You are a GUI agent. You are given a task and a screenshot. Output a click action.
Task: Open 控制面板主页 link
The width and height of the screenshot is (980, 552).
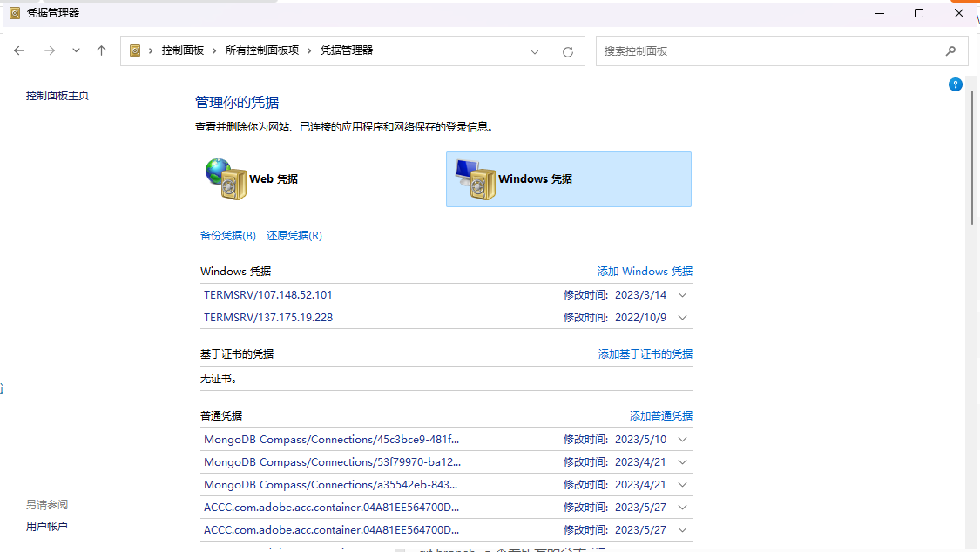57,96
